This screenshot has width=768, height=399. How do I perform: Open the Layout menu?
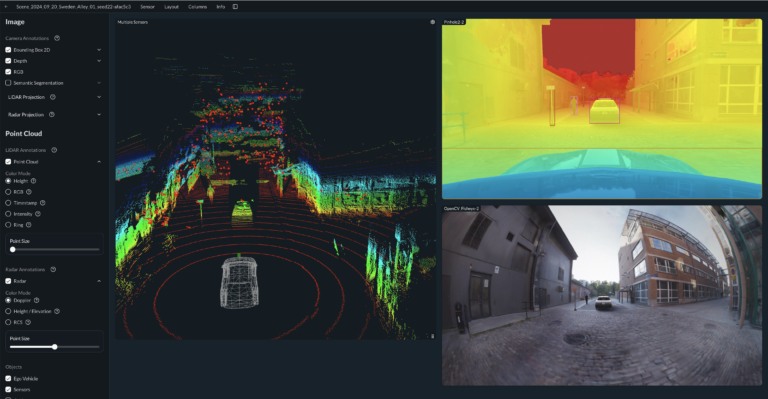(x=171, y=7)
